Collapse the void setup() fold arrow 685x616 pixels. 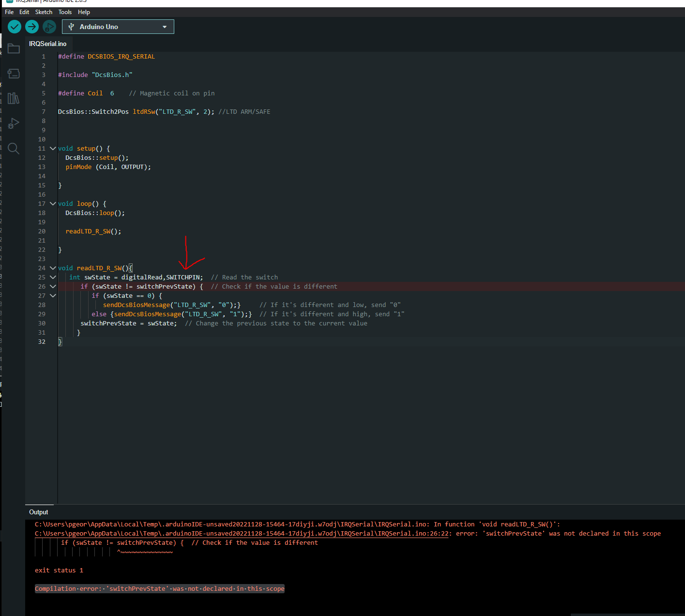coord(53,149)
